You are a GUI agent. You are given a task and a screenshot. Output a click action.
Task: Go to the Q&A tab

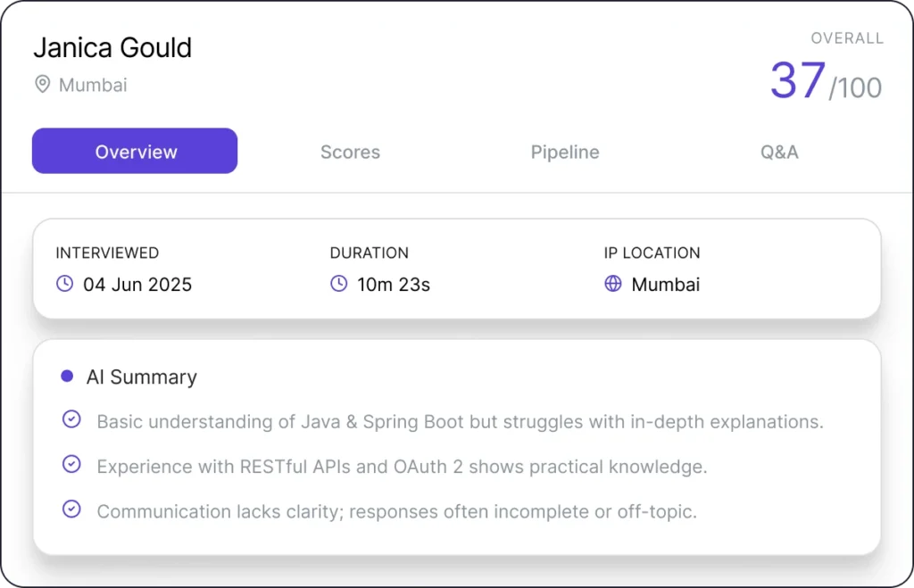[x=779, y=152]
